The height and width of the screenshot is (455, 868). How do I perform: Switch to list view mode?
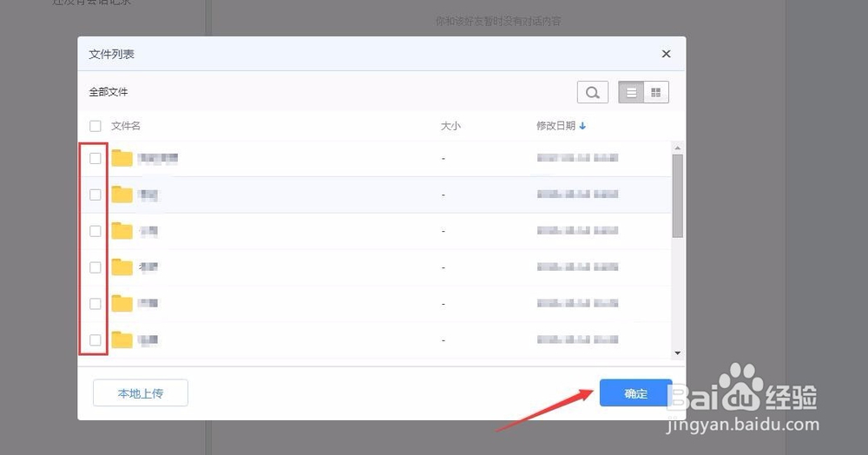[631, 92]
